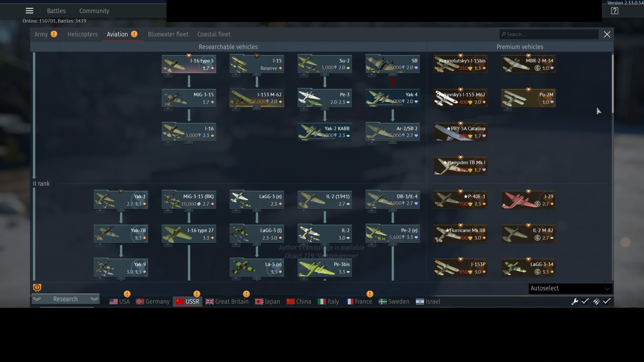644x362 pixels.
Task: Switch nation to USA
Action: click(120, 302)
